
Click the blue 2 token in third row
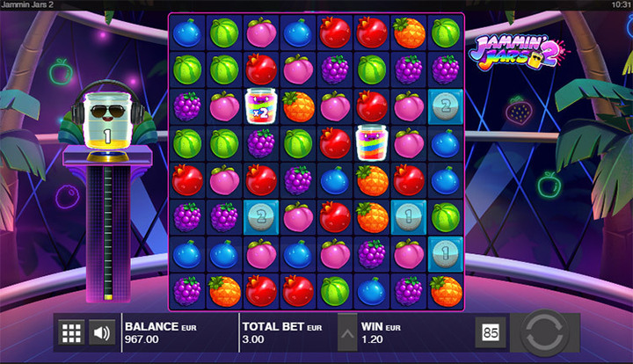click(x=445, y=106)
